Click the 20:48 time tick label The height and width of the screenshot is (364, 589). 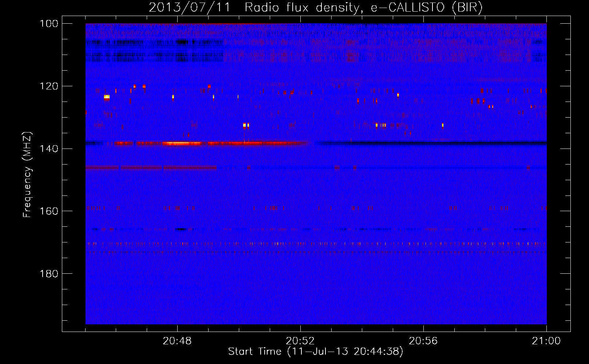point(177,341)
